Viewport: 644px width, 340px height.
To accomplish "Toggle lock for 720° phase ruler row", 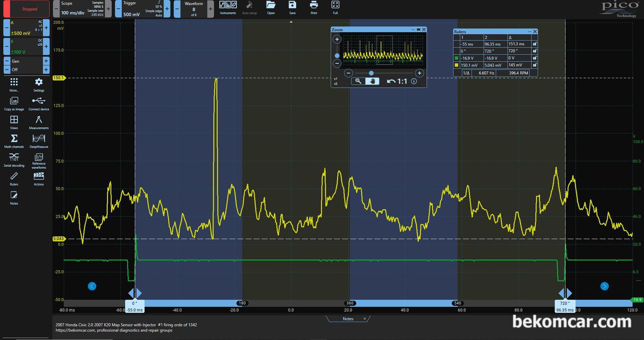I will click(x=535, y=51).
